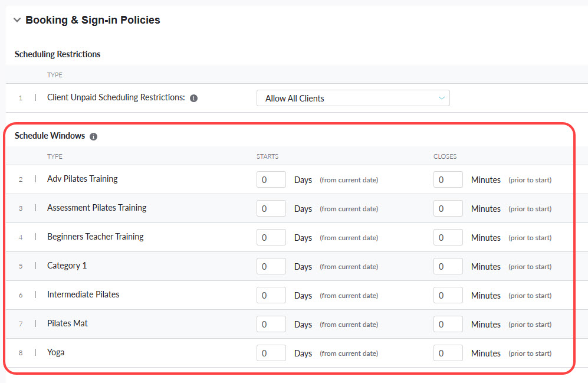588x383 pixels.
Task: Click Closes minutes field for Adv Pilates Training
Action: (448, 179)
